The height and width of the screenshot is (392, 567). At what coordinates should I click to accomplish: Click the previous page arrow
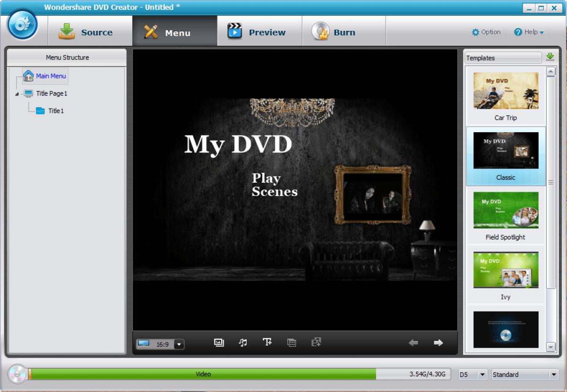pyautogui.click(x=413, y=342)
